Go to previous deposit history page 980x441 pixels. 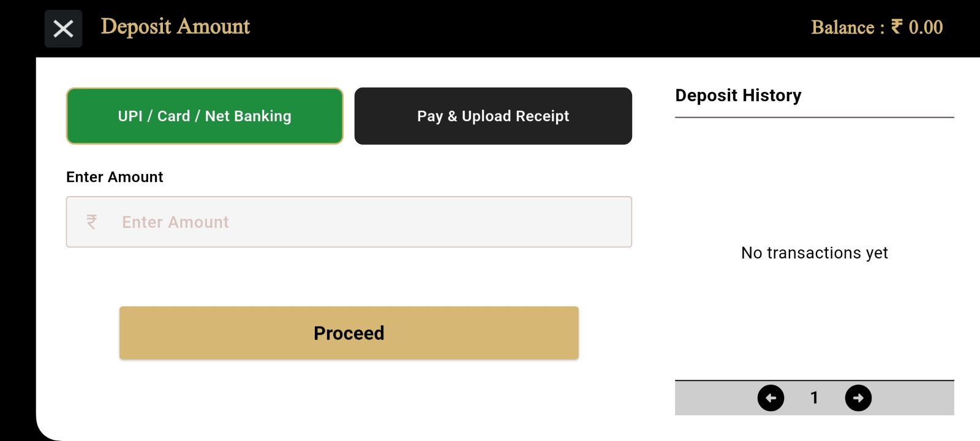point(771,398)
